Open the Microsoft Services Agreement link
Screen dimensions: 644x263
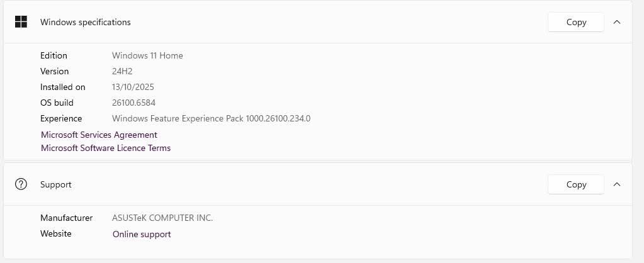[x=99, y=135]
